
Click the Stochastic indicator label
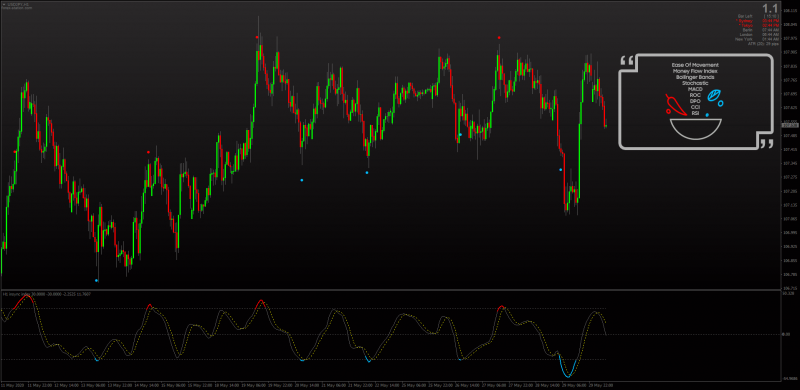(695, 83)
